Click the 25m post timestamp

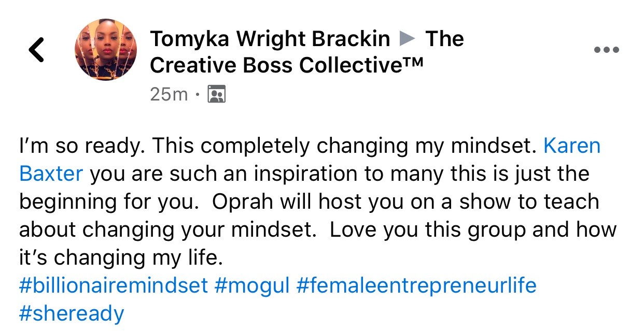pyautogui.click(x=169, y=95)
